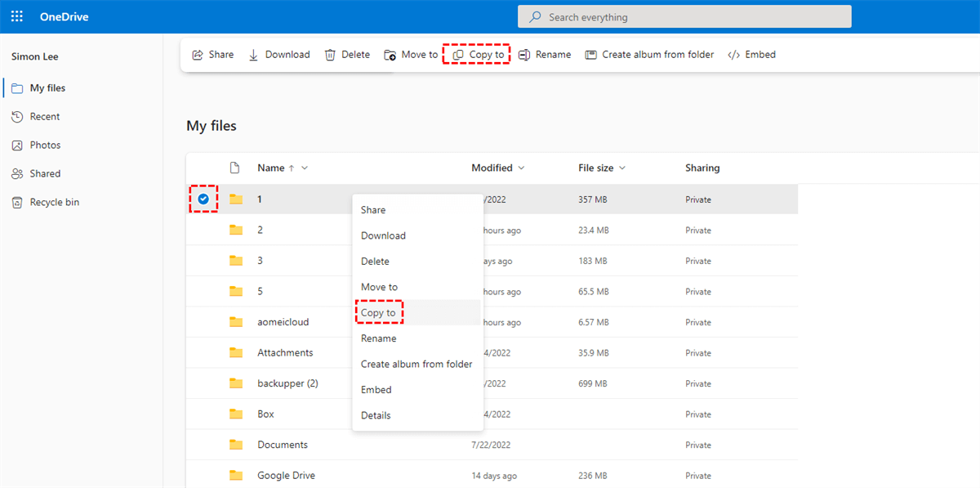Screen dimensions: 980x488
Task: Expand the Modified column dropdown
Action: [521, 168]
